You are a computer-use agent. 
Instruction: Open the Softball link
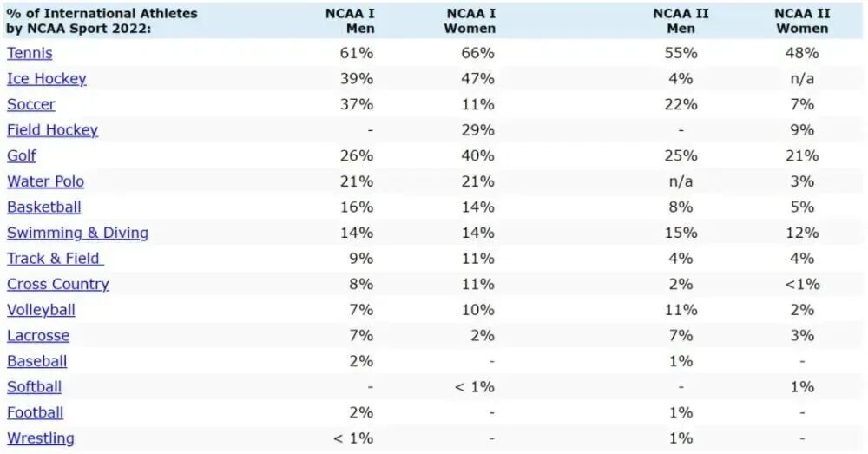34,387
